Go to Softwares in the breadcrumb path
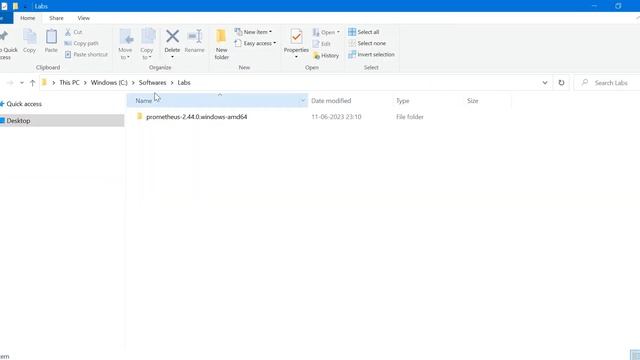640x360 pixels. (152, 82)
